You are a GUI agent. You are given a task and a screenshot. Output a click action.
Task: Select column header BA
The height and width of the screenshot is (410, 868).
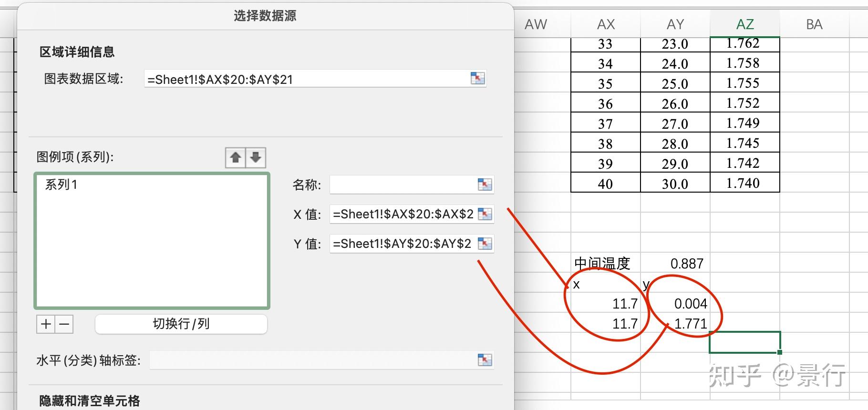coord(814,24)
